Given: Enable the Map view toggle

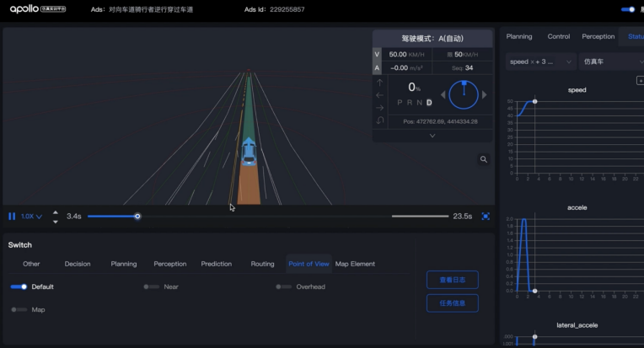Looking at the screenshot, I should pyautogui.click(x=19, y=309).
